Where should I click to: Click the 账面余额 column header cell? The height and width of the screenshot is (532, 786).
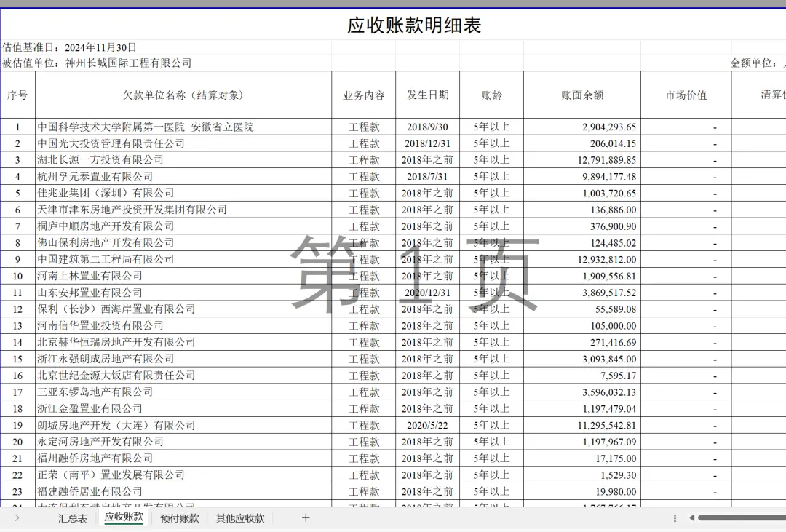tap(581, 95)
